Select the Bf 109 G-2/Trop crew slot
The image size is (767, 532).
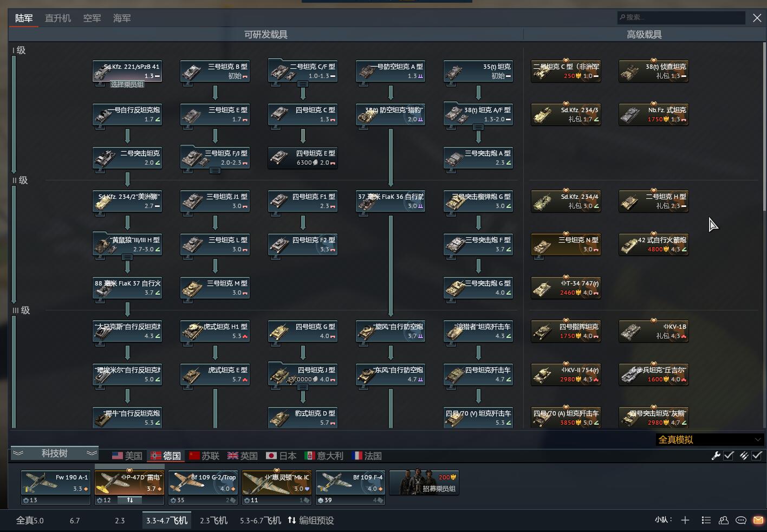click(x=203, y=487)
